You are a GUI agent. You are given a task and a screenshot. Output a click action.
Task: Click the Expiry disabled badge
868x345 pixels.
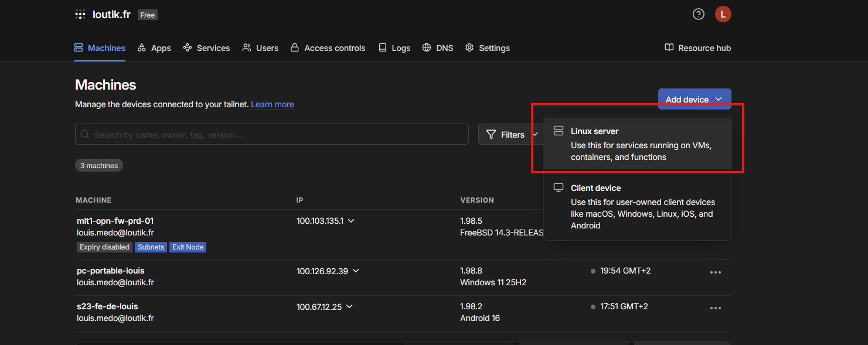(x=104, y=247)
